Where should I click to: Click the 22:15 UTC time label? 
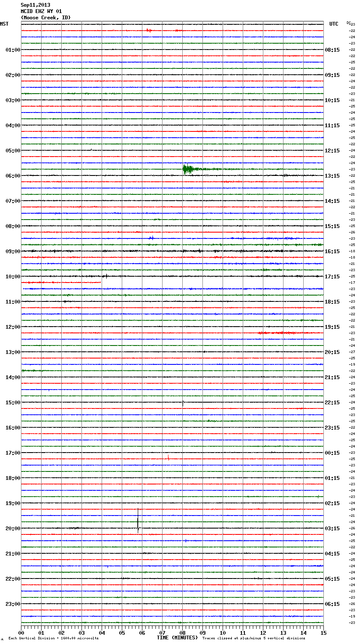click(332, 403)
